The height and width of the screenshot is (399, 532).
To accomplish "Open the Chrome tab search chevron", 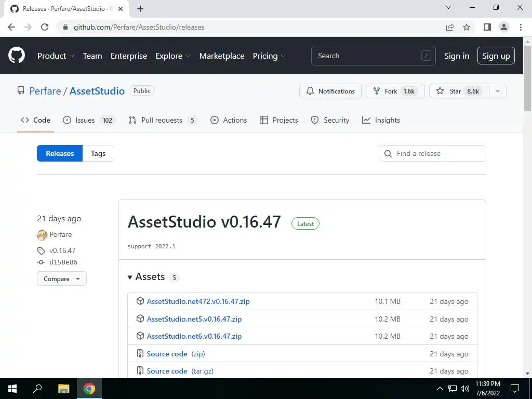I will [448, 7].
